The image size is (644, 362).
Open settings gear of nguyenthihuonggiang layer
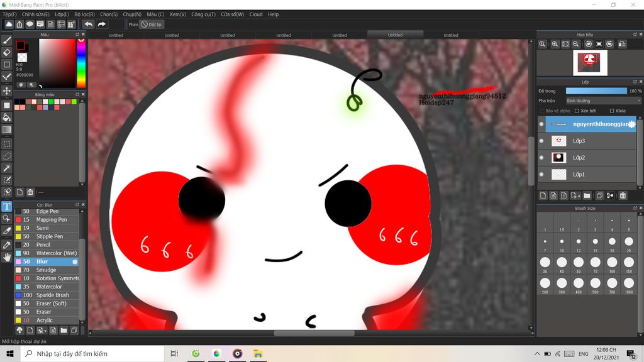click(x=631, y=124)
